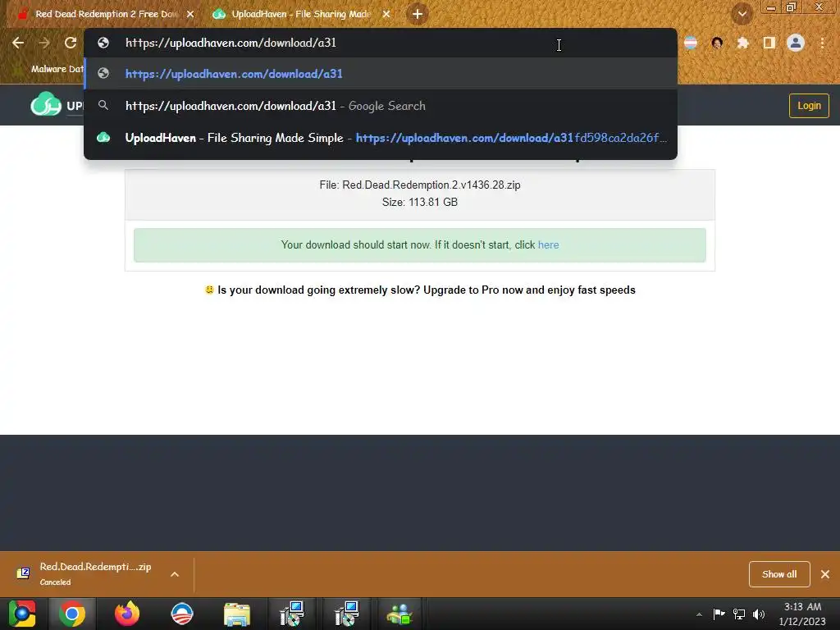Click the Action Center flag tray icon

click(719, 614)
